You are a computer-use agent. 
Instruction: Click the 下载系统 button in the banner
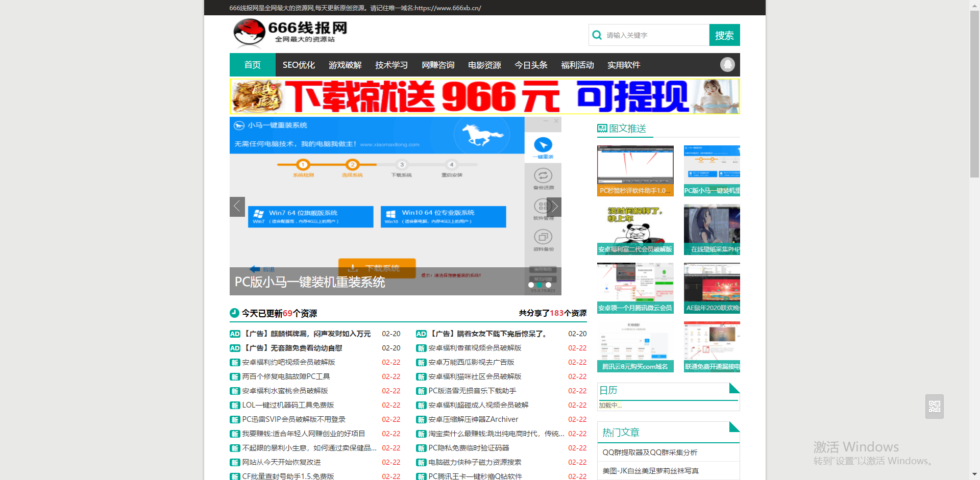click(377, 268)
